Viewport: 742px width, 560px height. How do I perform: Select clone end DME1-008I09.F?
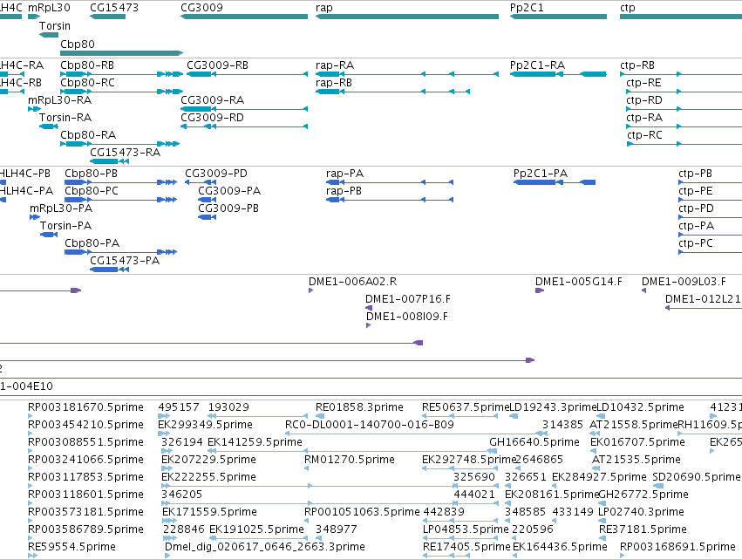[407, 317]
